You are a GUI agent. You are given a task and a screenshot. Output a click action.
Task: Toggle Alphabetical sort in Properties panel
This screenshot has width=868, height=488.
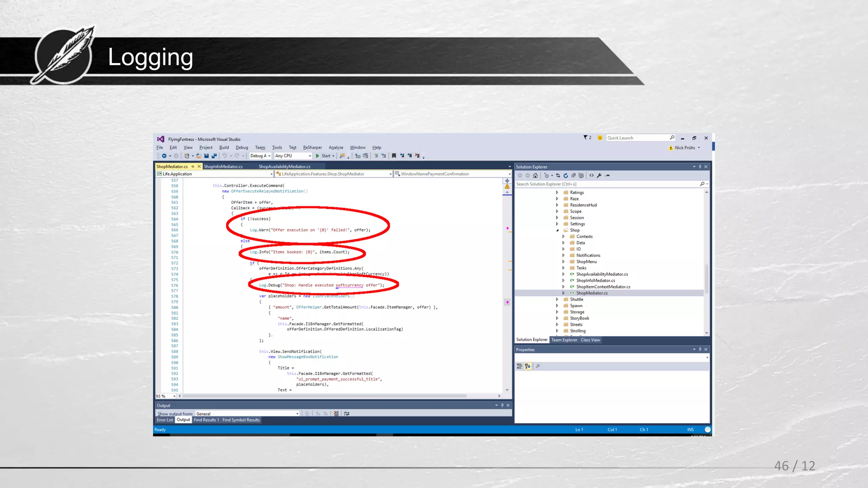pos(528,366)
